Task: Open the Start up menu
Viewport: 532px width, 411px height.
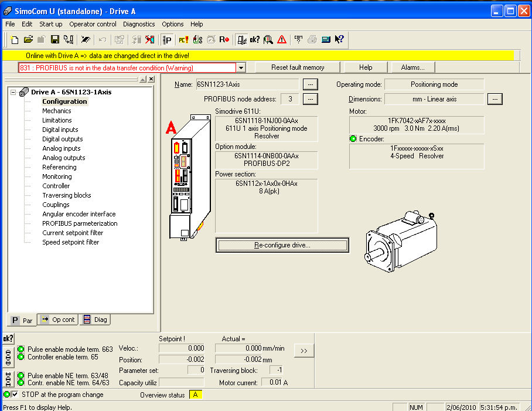Action: [x=51, y=24]
